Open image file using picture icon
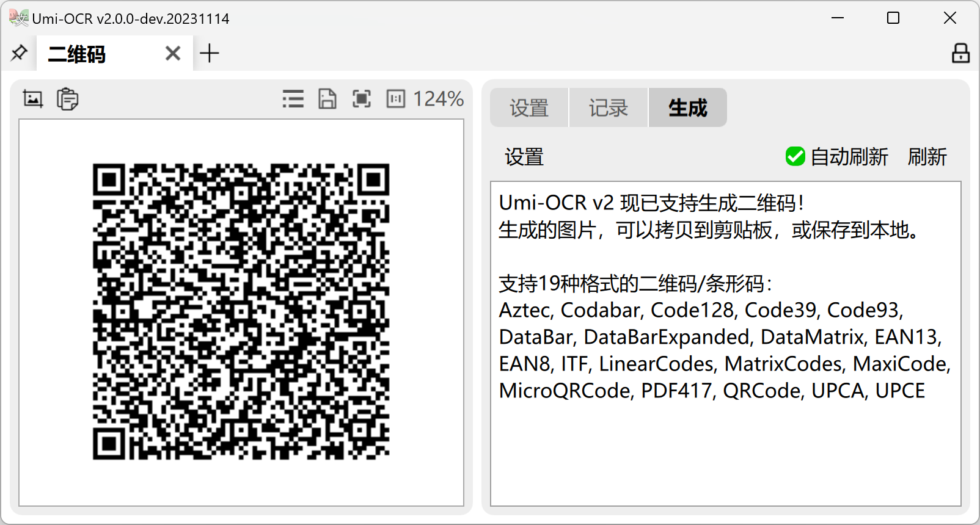The image size is (980, 525). click(x=33, y=99)
